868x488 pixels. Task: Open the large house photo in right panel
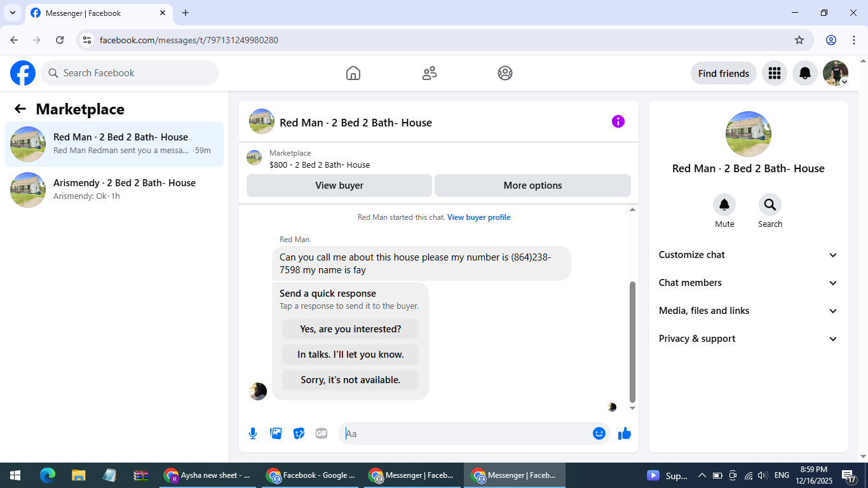click(749, 134)
